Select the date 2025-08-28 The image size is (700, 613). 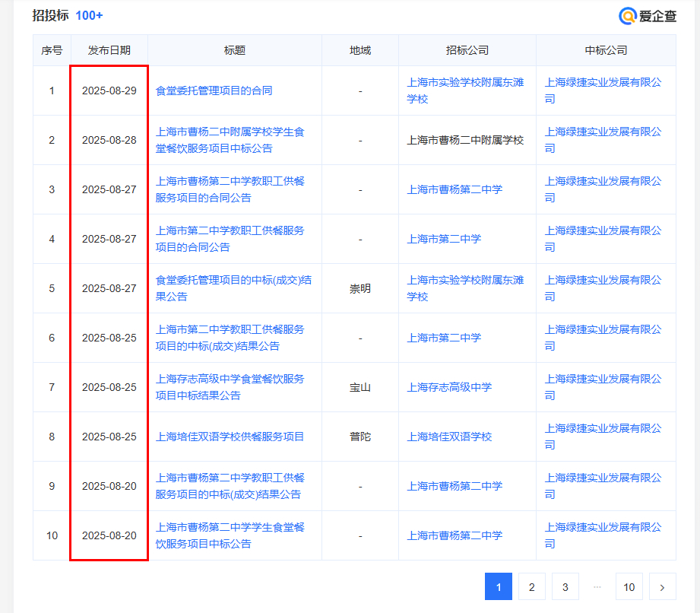click(x=109, y=140)
